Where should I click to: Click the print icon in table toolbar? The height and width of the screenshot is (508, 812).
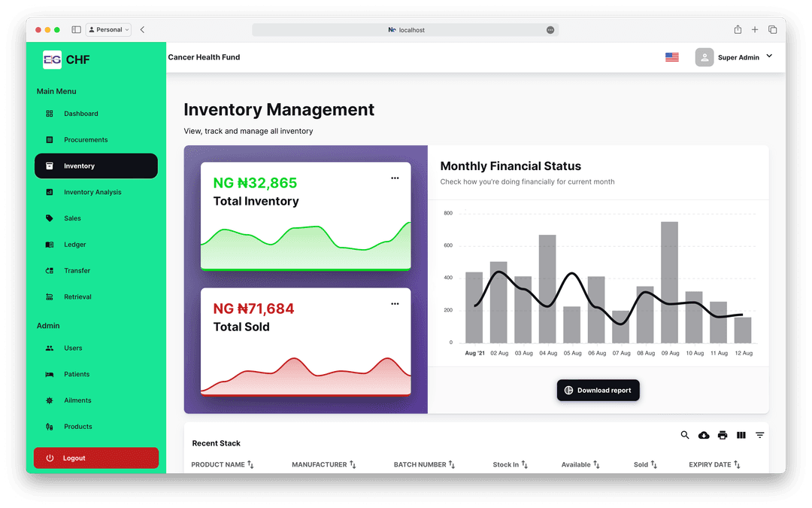coord(723,435)
